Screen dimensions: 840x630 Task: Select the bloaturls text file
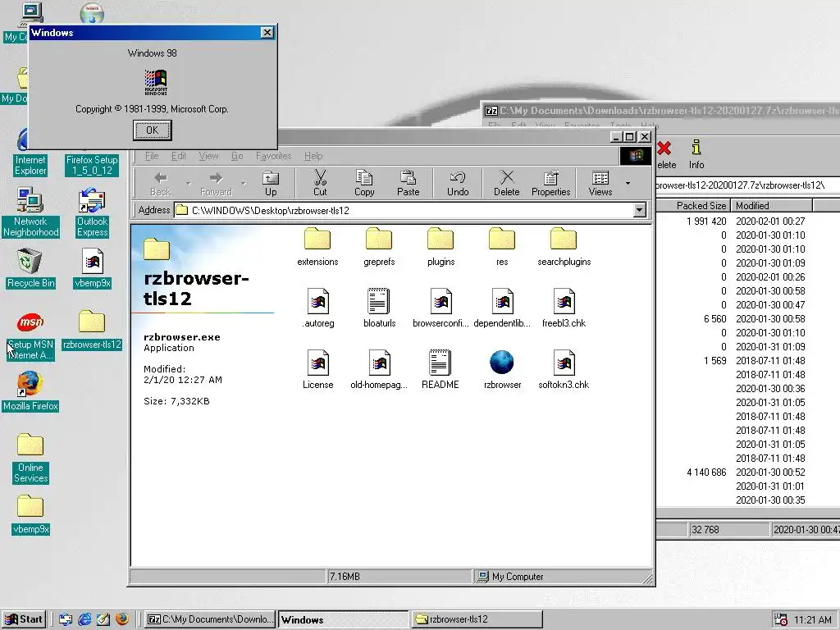pyautogui.click(x=379, y=308)
